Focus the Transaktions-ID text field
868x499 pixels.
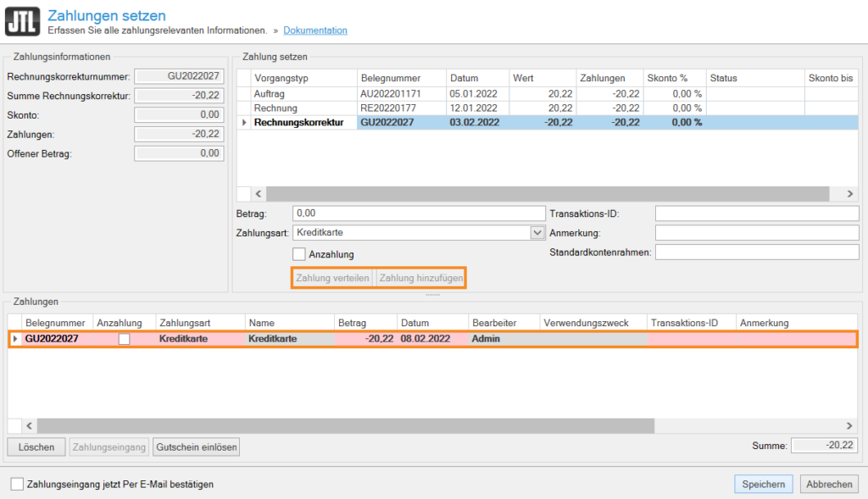757,213
